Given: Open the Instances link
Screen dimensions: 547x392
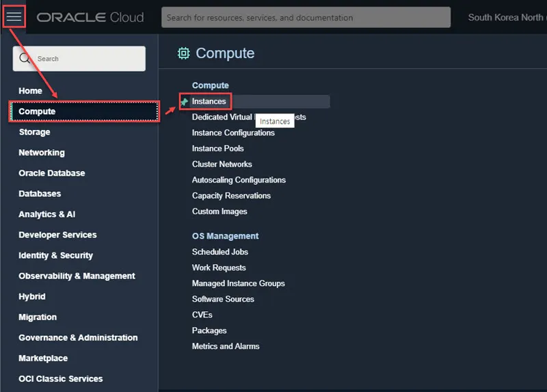Looking at the screenshot, I should pyautogui.click(x=209, y=101).
